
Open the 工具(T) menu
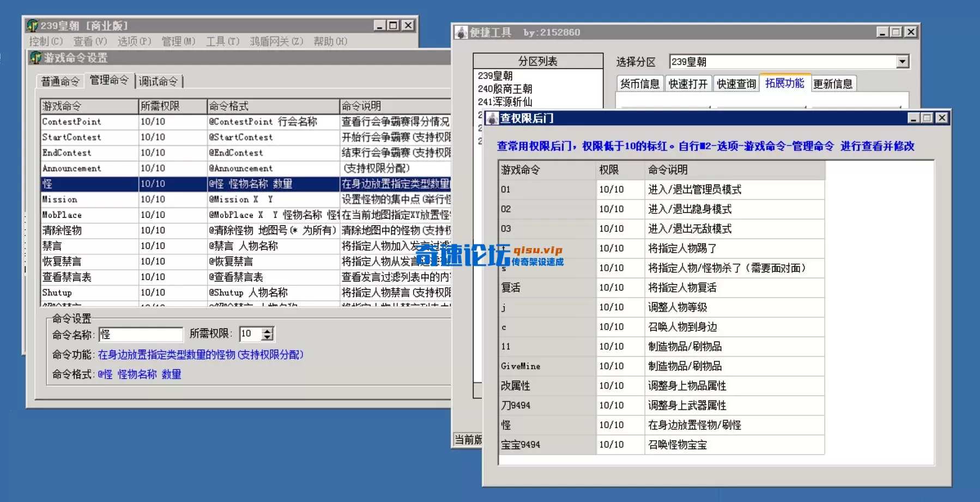221,41
